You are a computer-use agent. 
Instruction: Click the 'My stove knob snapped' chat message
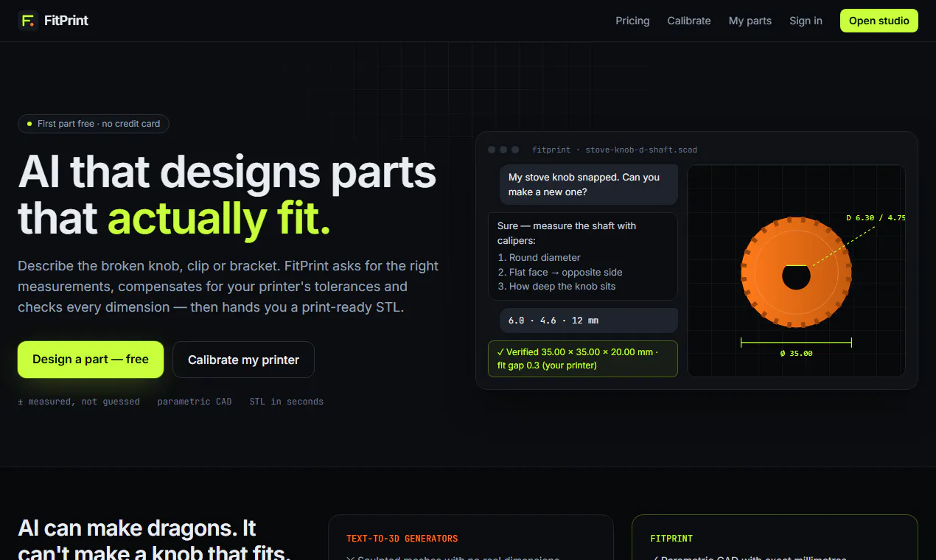coord(589,184)
